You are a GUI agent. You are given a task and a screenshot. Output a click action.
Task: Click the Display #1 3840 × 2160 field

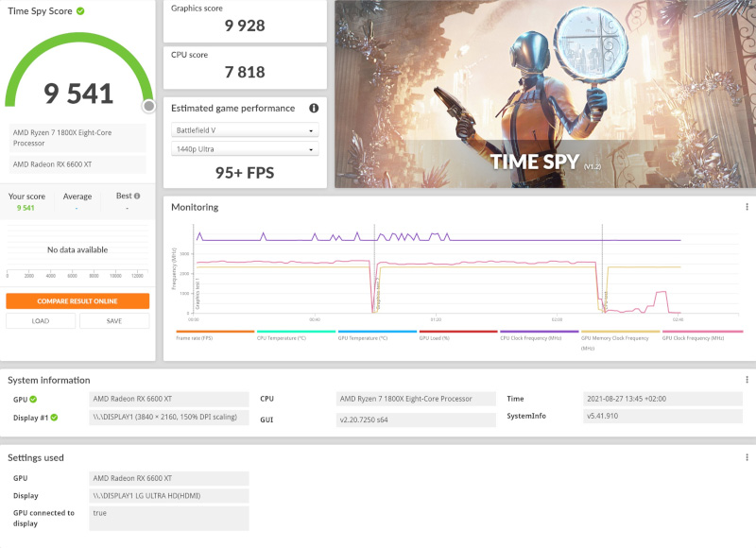pyautogui.click(x=169, y=418)
